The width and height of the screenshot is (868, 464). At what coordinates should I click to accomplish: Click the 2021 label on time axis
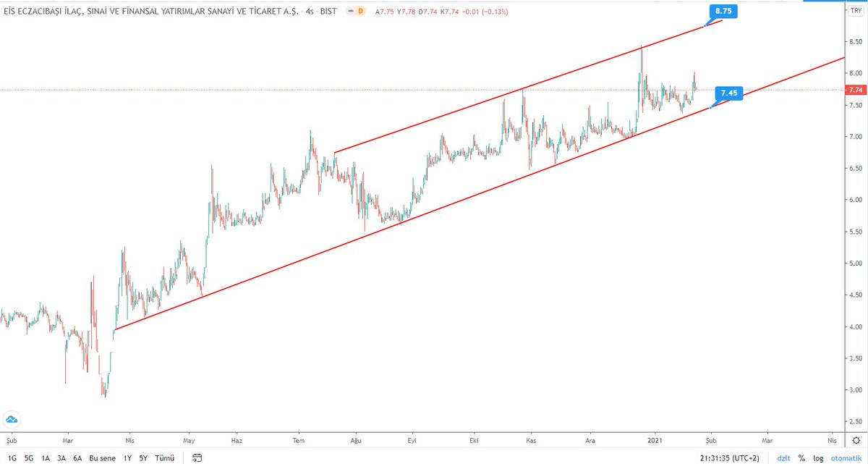(655, 439)
